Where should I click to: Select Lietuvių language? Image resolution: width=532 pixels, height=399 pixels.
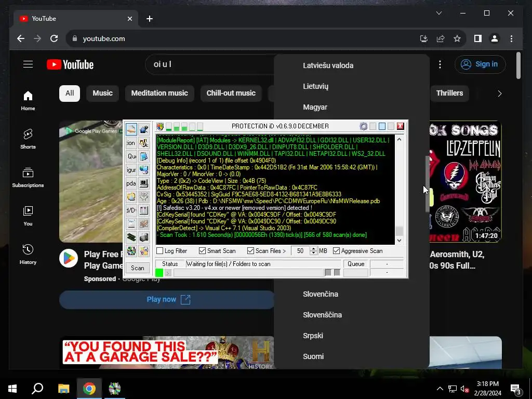pos(315,86)
